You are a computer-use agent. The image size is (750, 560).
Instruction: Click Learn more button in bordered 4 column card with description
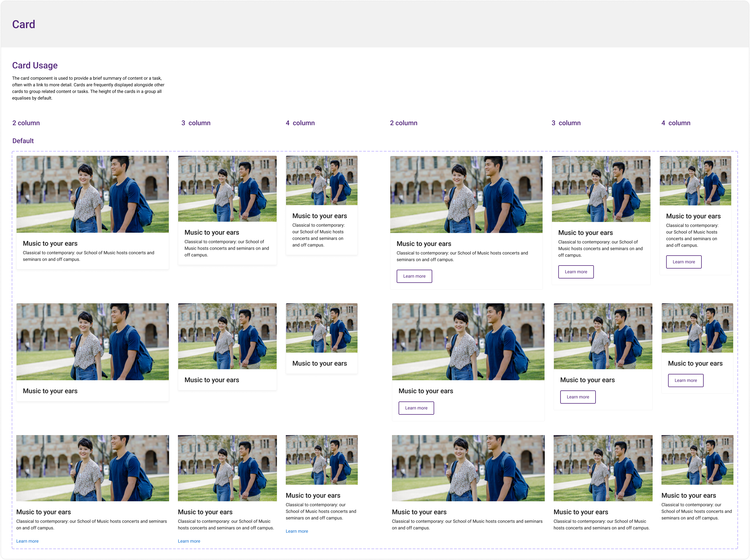point(684,262)
